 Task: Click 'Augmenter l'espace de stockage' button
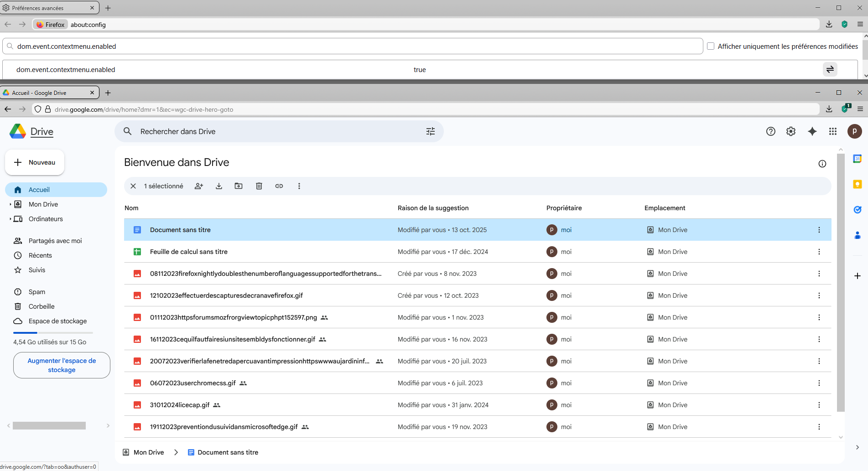click(x=62, y=365)
